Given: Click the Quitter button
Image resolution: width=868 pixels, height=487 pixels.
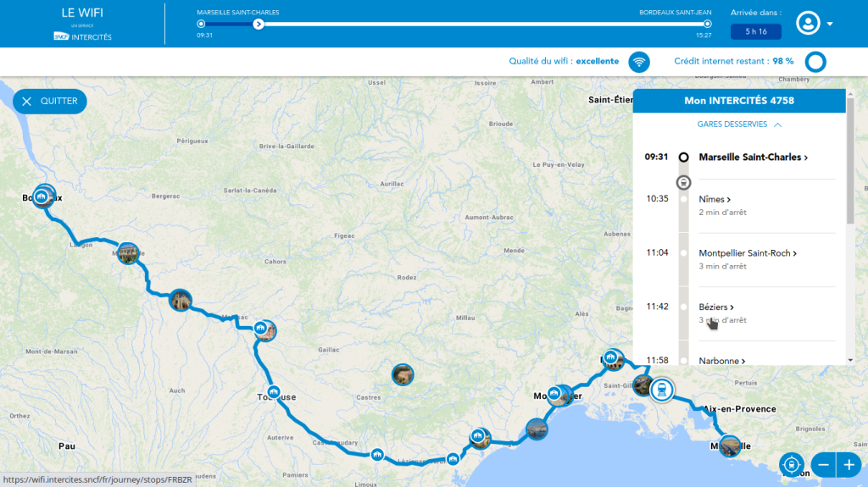Looking at the screenshot, I should click(x=50, y=102).
